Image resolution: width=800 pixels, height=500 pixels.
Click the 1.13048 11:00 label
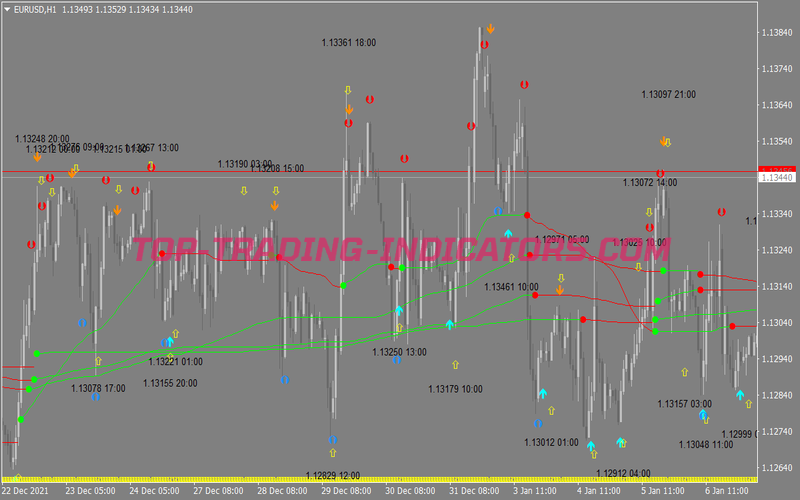[706, 445]
